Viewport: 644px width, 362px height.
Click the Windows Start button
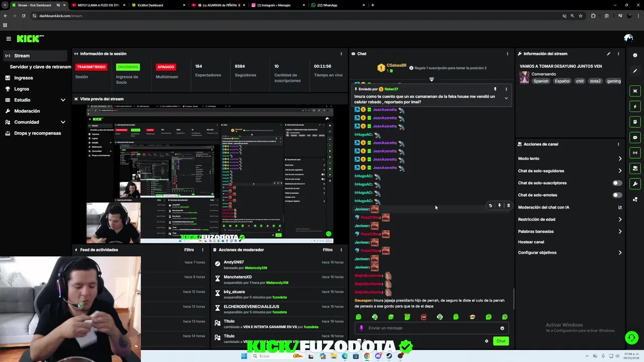click(x=244, y=356)
